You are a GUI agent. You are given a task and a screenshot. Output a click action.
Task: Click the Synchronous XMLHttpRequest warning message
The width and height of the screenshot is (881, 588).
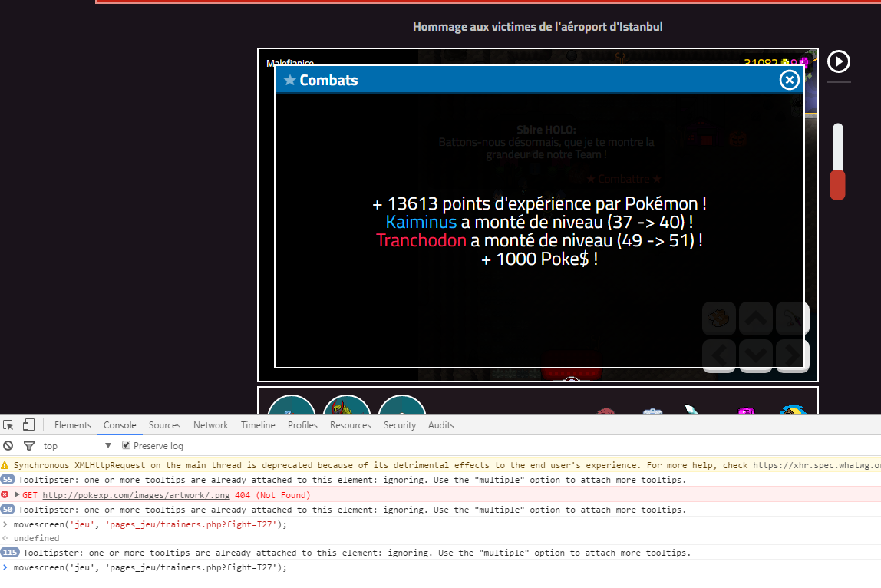pos(447,465)
